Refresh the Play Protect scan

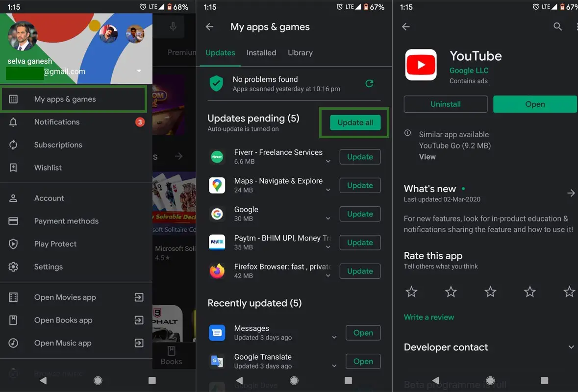click(x=369, y=84)
